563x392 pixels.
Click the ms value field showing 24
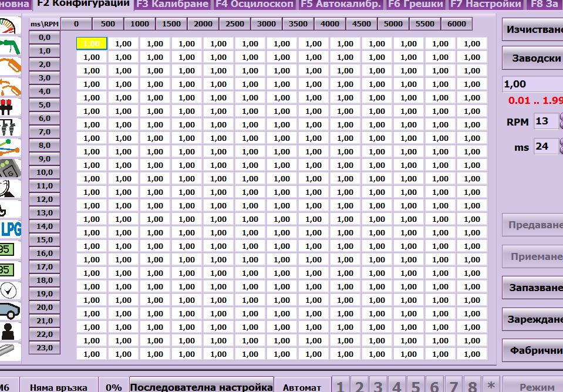pos(545,146)
